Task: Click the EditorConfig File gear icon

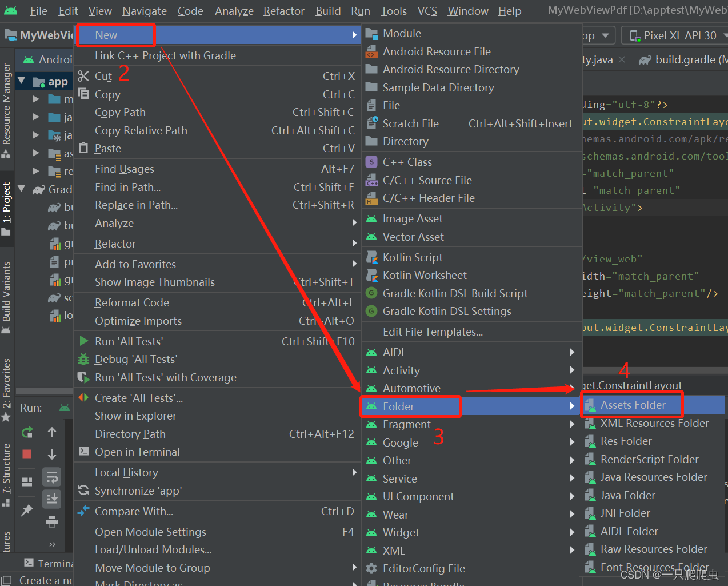Action: pos(371,568)
